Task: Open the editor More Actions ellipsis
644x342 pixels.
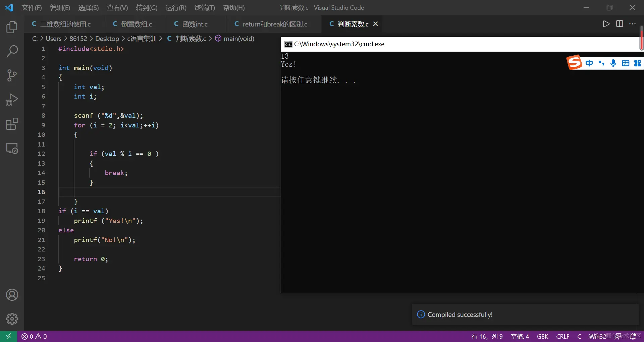Action: [x=632, y=24]
